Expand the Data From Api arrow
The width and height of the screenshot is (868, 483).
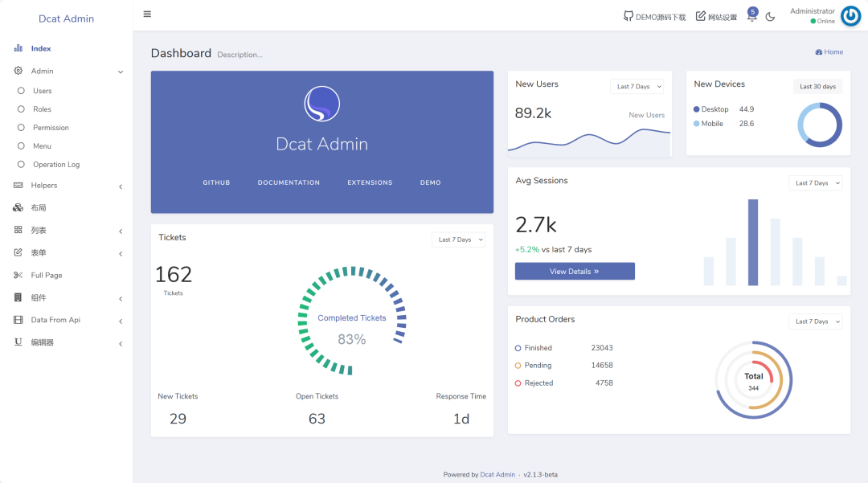point(120,321)
